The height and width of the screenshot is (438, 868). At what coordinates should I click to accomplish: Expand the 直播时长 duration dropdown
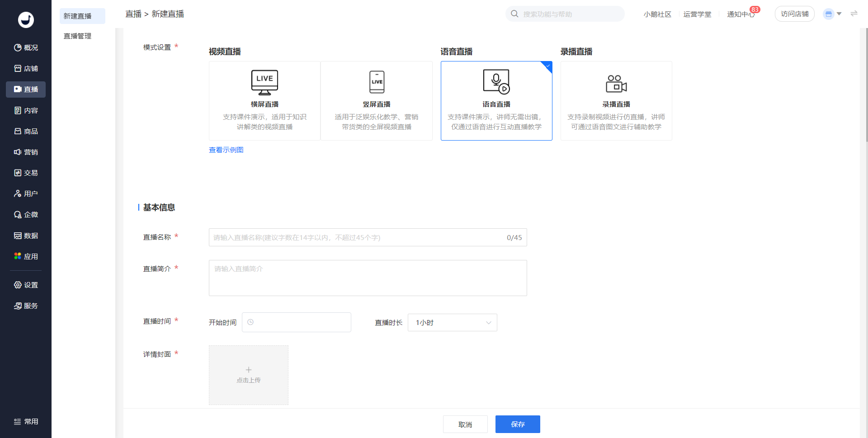tap(452, 323)
